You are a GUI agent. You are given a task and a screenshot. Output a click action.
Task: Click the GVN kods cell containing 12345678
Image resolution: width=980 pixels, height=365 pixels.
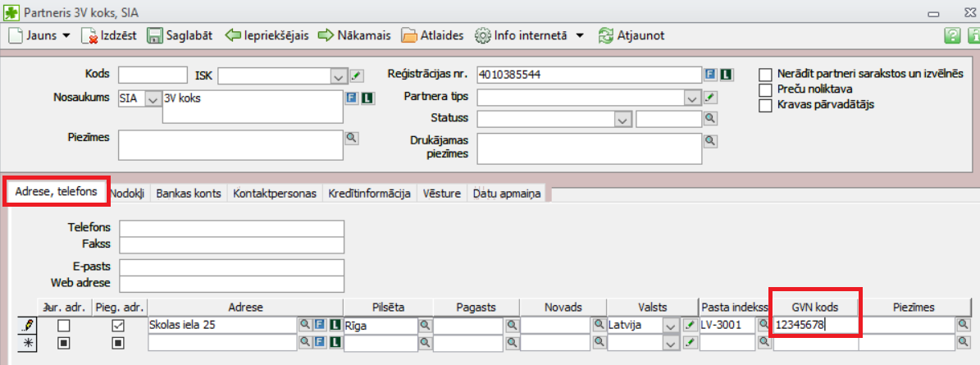pos(816,325)
